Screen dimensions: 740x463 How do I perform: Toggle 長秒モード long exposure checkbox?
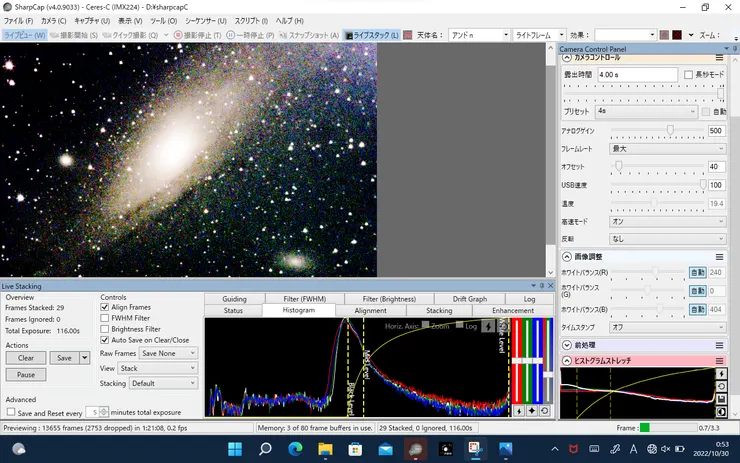[689, 75]
